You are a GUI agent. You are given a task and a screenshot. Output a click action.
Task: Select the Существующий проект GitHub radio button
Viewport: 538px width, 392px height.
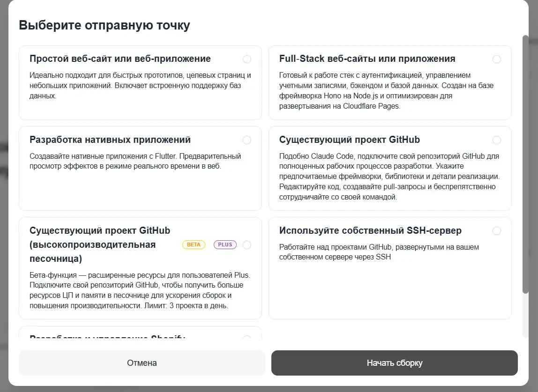click(x=497, y=140)
